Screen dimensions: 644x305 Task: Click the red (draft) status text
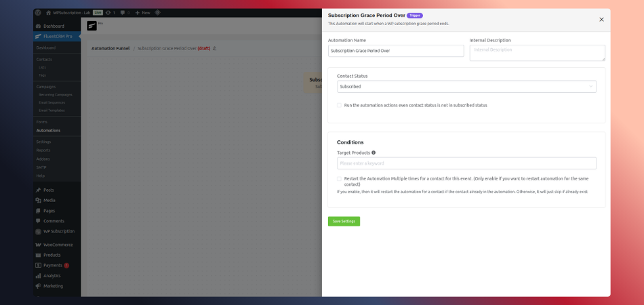pyautogui.click(x=204, y=48)
